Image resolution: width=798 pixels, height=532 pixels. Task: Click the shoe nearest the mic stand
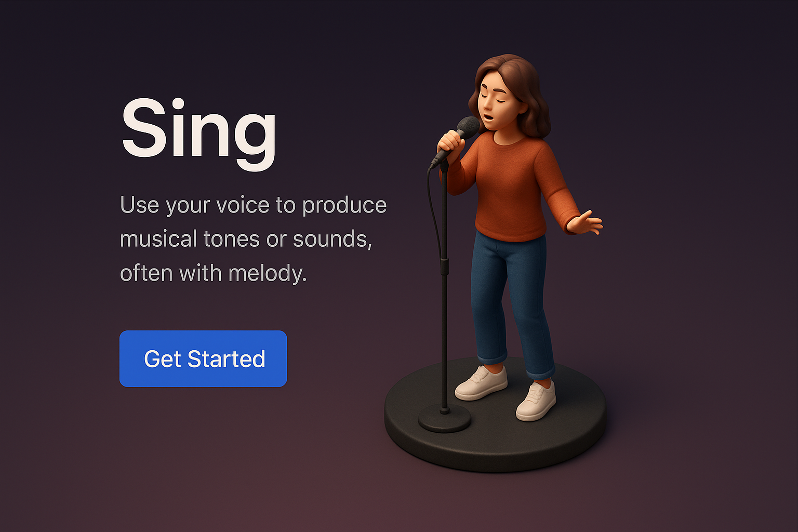point(481,383)
